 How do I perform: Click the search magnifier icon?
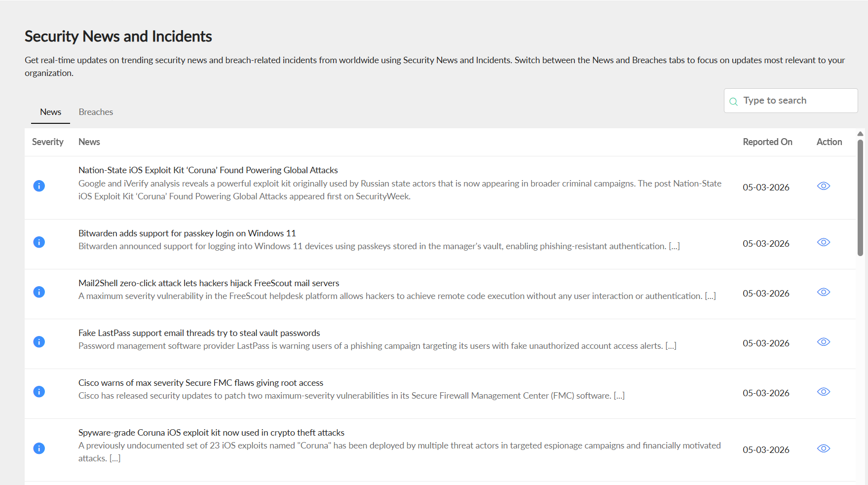pyautogui.click(x=733, y=101)
